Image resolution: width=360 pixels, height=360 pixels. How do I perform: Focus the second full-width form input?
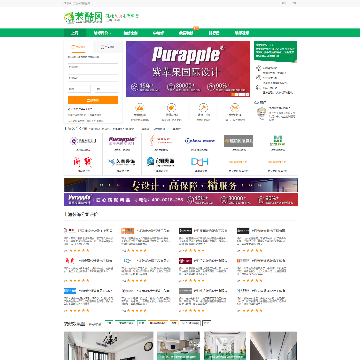pyautogui.click(x=93, y=78)
